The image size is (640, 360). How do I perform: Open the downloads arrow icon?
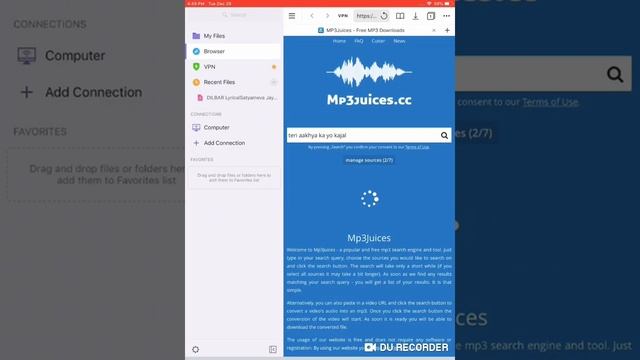coord(416,16)
